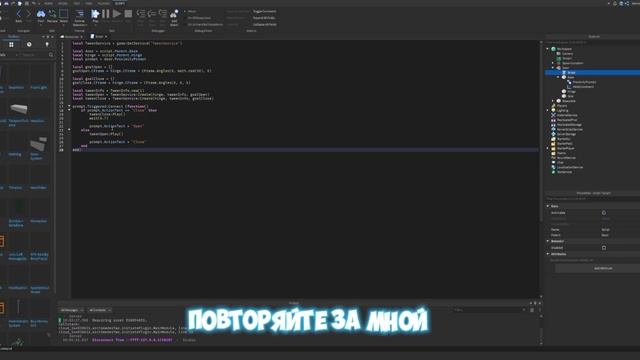This screenshot has height=360, width=640.
Task: Collapse the Data properties section
Action: (x=548, y=206)
